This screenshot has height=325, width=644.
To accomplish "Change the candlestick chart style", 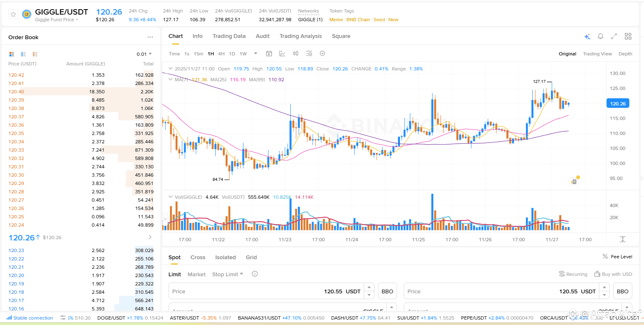I will click(296, 53).
